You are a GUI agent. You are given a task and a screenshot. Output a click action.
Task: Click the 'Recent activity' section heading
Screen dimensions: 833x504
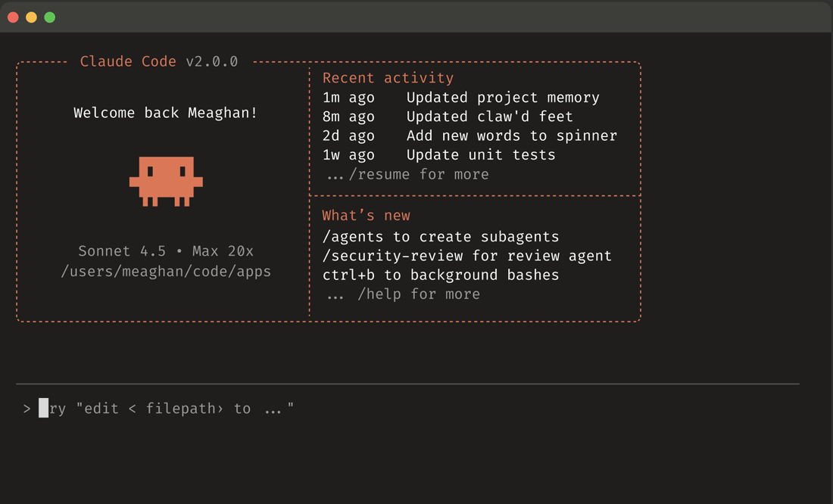[x=388, y=78]
